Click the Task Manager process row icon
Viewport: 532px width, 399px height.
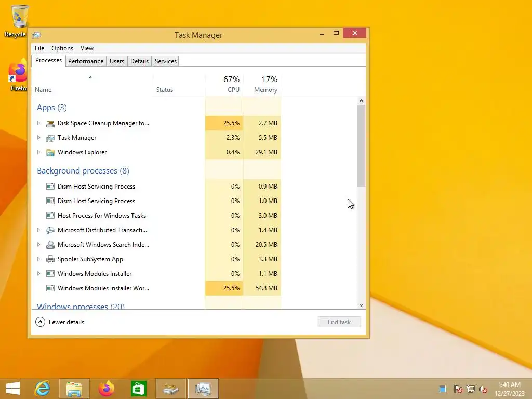tap(50, 138)
